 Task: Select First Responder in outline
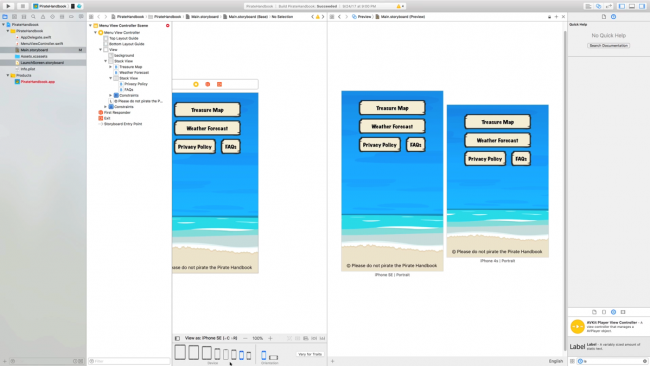click(117, 113)
